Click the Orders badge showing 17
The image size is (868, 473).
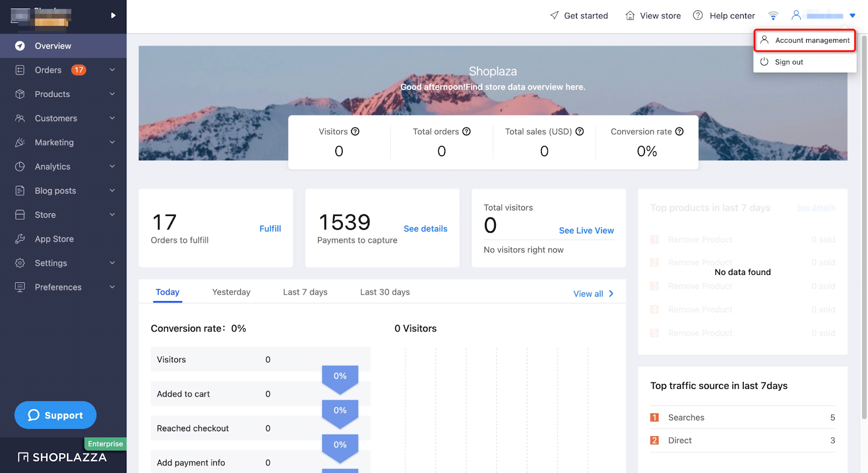click(79, 70)
